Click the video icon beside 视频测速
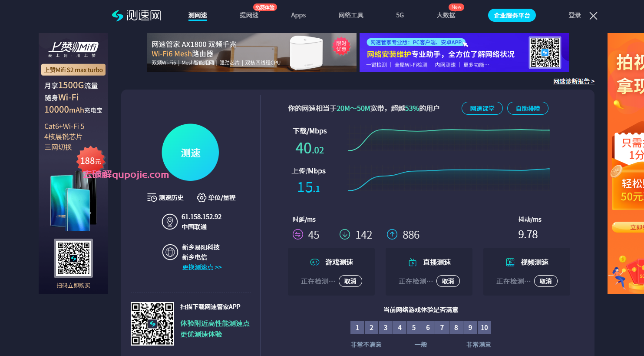This screenshot has width=644, height=356. pyautogui.click(x=510, y=262)
